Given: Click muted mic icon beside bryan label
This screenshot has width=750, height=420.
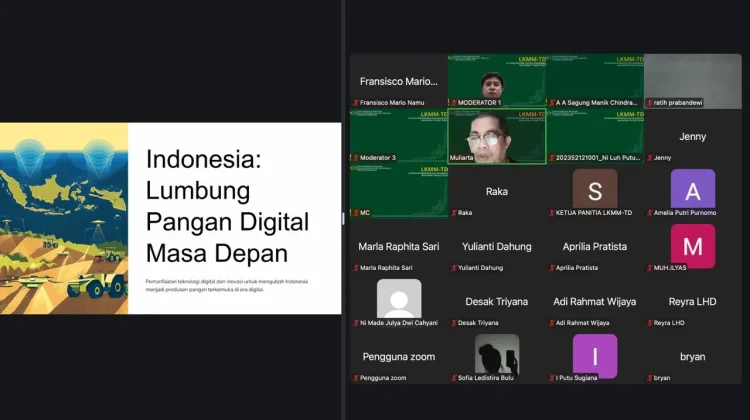Looking at the screenshot, I should click(x=650, y=378).
